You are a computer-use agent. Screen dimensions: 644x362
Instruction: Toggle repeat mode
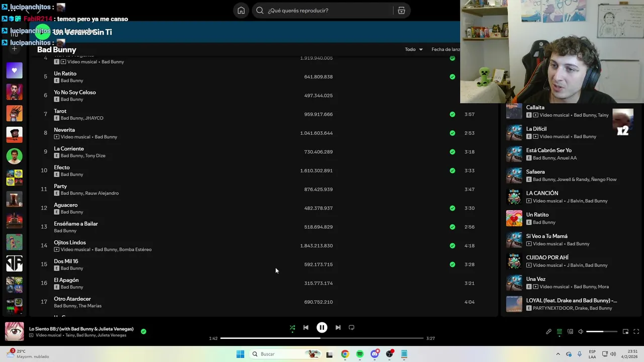point(352,328)
